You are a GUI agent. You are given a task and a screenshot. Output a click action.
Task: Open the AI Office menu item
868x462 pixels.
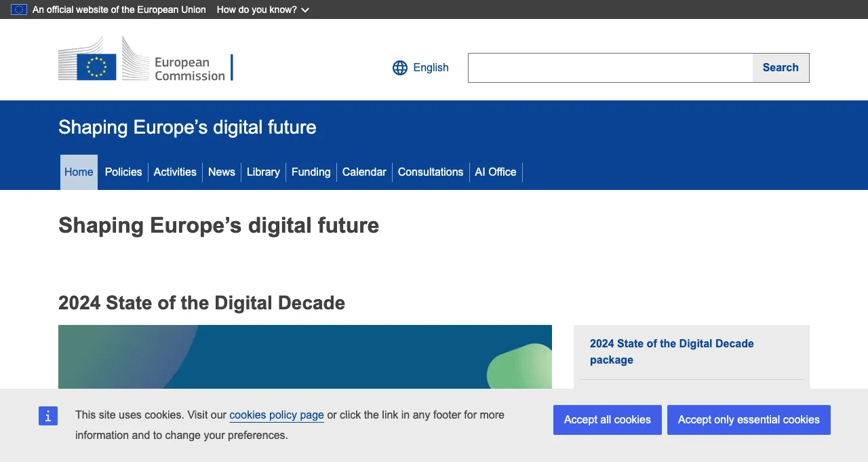coord(496,172)
